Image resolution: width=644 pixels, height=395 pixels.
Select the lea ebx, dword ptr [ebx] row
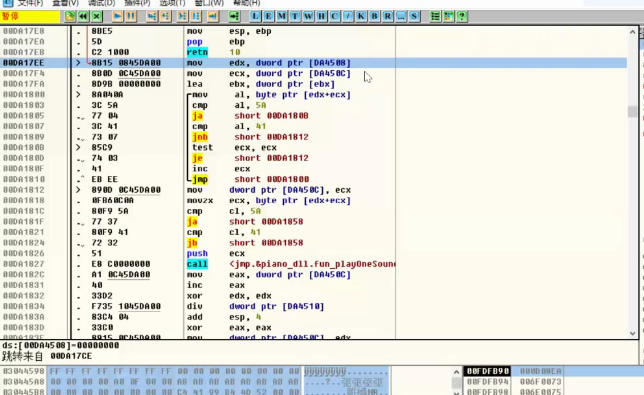tap(314, 84)
